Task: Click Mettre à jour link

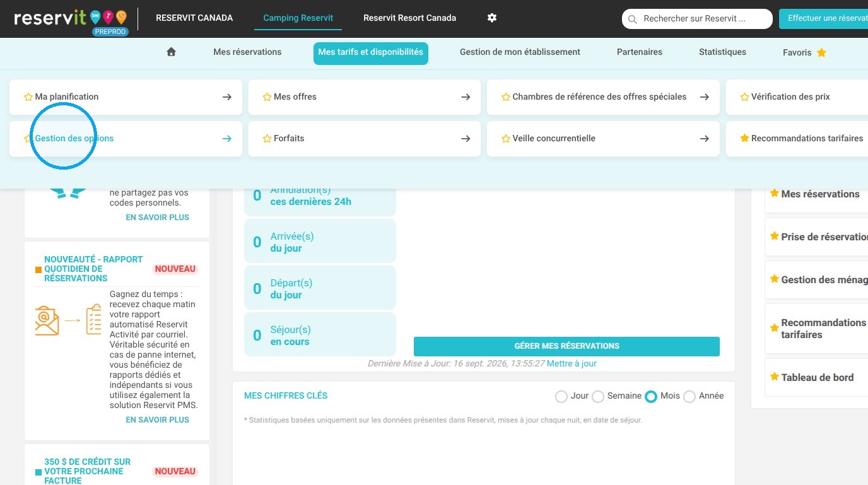Action: 572,364
